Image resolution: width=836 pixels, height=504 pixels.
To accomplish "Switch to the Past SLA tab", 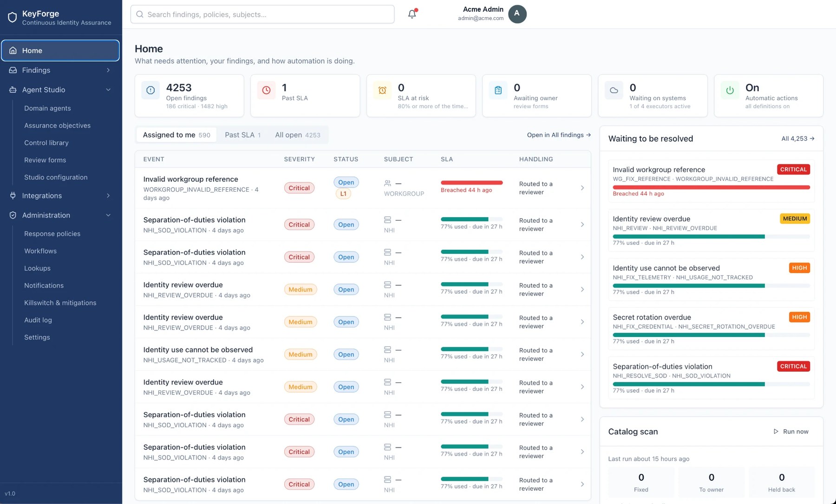I will (243, 135).
